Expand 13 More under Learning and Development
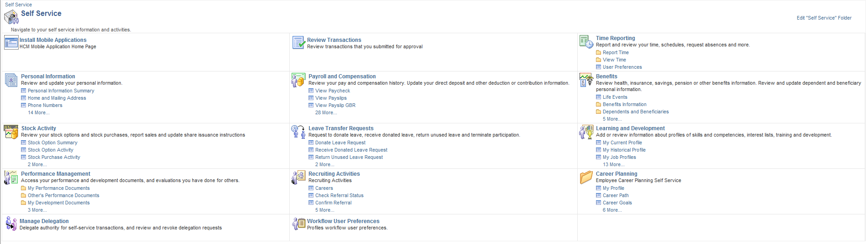The image size is (868, 244). pos(614,164)
